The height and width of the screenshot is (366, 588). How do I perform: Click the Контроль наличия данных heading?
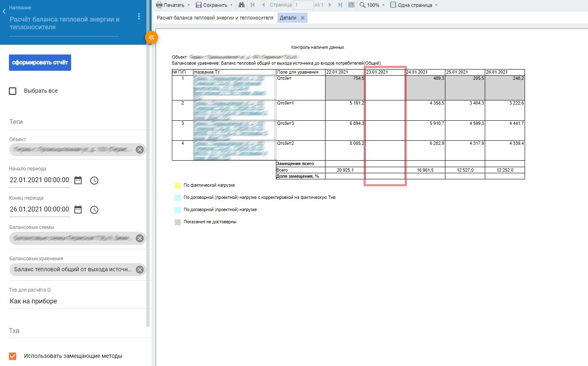[317, 47]
